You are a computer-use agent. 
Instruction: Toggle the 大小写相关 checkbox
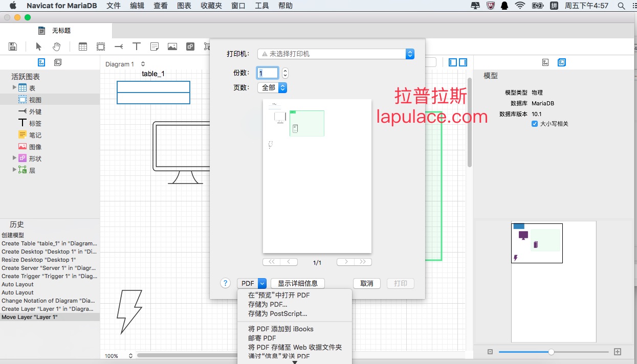click(x=535, y=124)
